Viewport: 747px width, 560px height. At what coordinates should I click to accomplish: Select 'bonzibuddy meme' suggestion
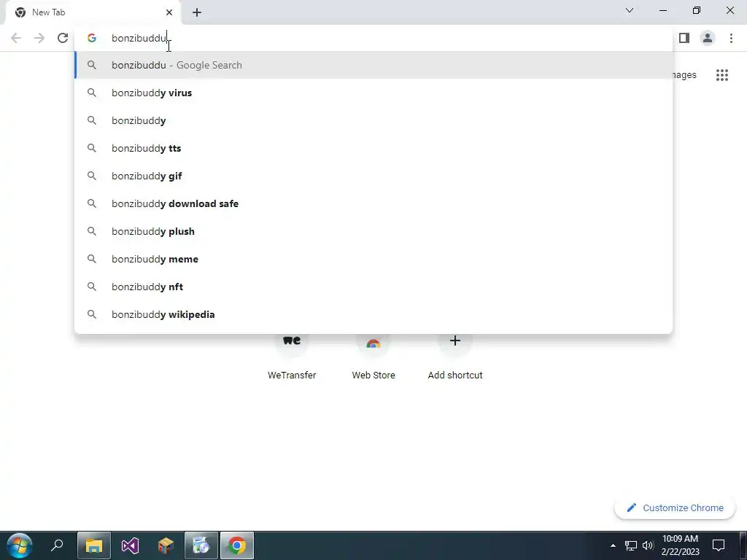373,259
